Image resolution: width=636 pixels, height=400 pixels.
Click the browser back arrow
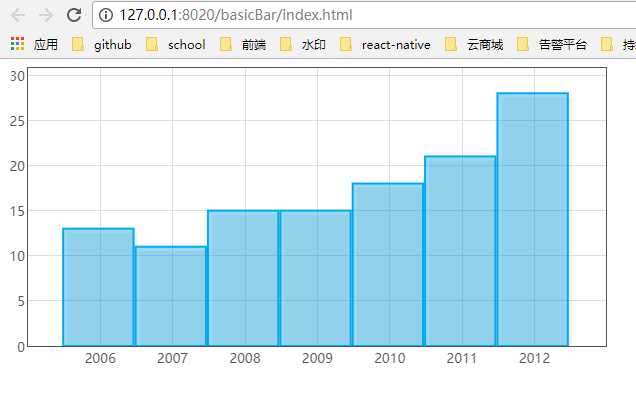point(18,15)
